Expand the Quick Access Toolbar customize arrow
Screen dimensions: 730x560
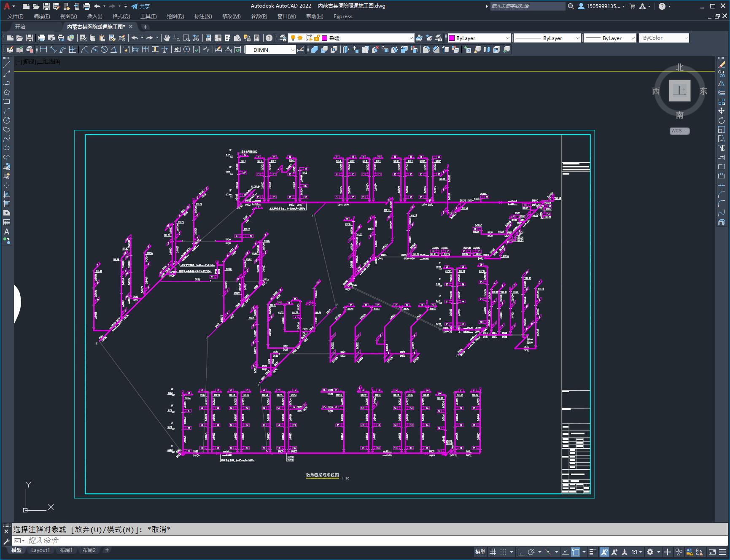point(126,6)
